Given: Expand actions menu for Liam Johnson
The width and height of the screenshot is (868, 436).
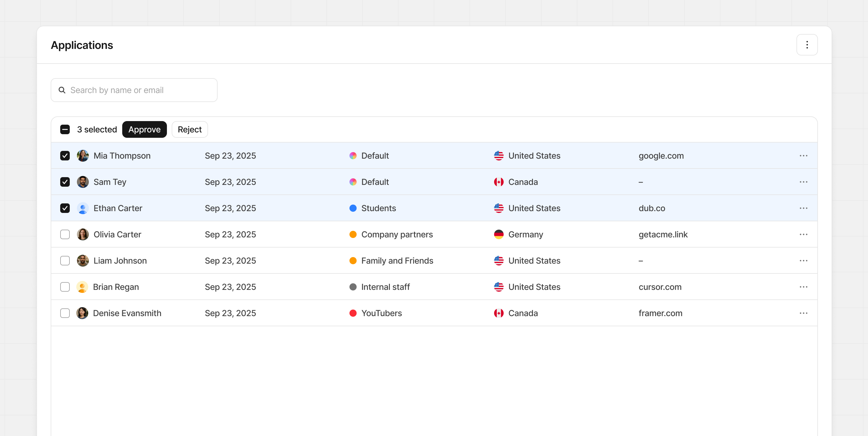Looking at the screenshot, I should click(803, 261).
